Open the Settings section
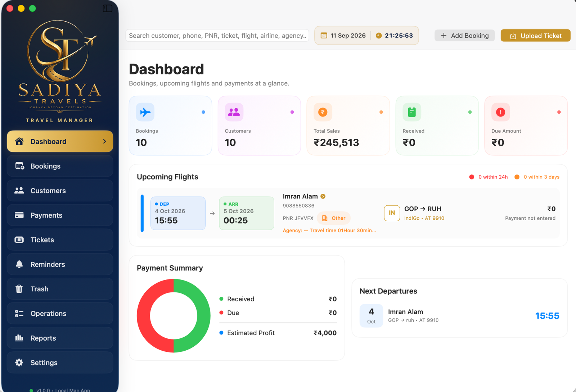576x392 pixels. 60,363
